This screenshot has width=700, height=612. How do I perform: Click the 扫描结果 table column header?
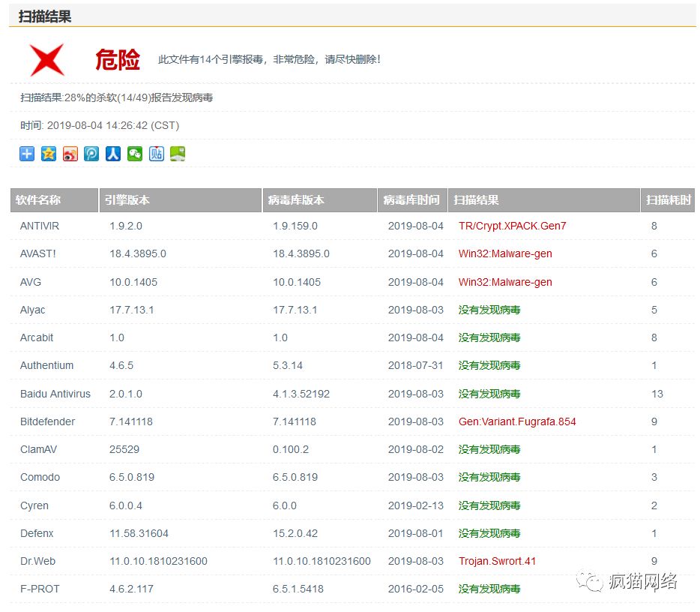(544, 199)
